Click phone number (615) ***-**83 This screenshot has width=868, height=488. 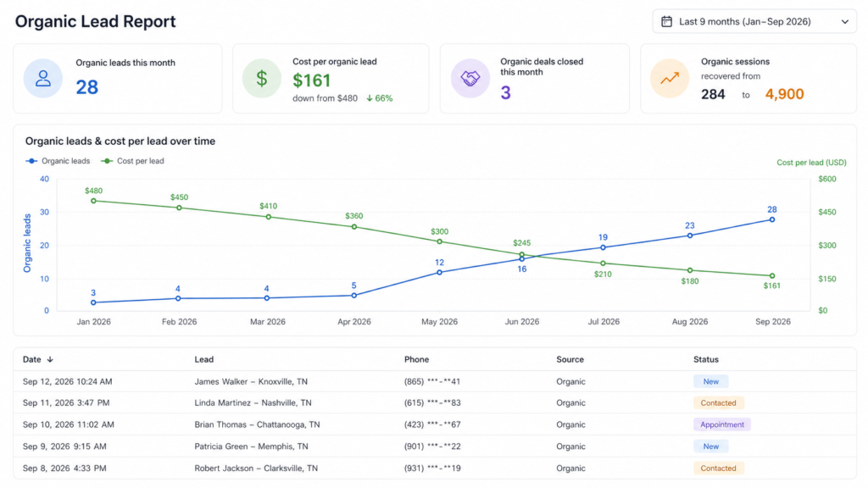click(x=432, y=402)
